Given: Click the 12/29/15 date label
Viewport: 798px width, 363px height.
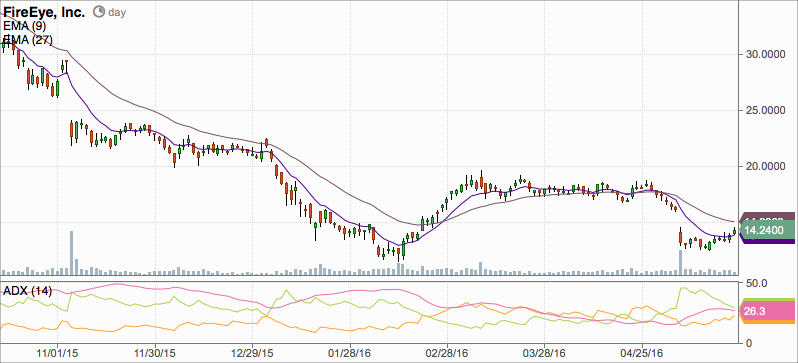Looking at the screenshot, I should point(252,352).
